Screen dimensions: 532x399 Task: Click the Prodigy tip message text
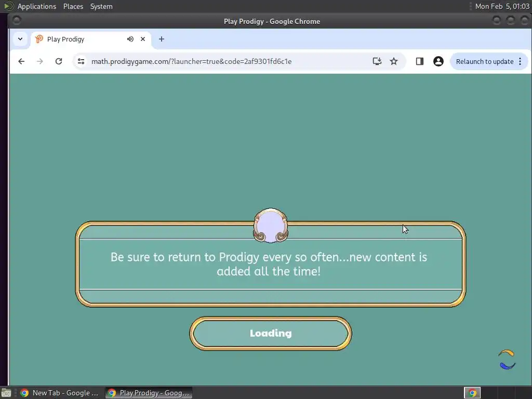click(269, 264)
